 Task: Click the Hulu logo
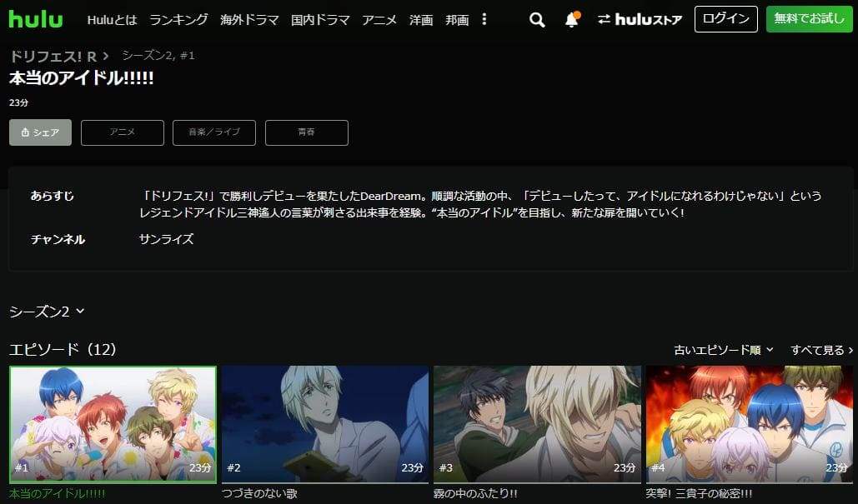(36, 19)
